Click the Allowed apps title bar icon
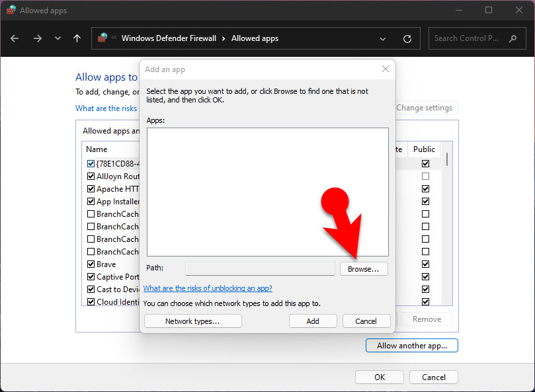Screen dimensions: 535x392 click(11, 10)
